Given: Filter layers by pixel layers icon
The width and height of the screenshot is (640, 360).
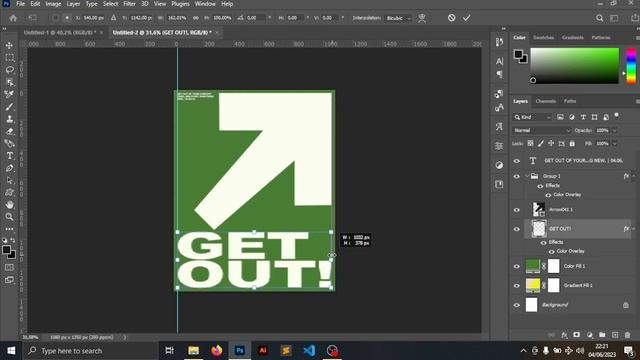Looking at the screenshot, I should (560, 117).
